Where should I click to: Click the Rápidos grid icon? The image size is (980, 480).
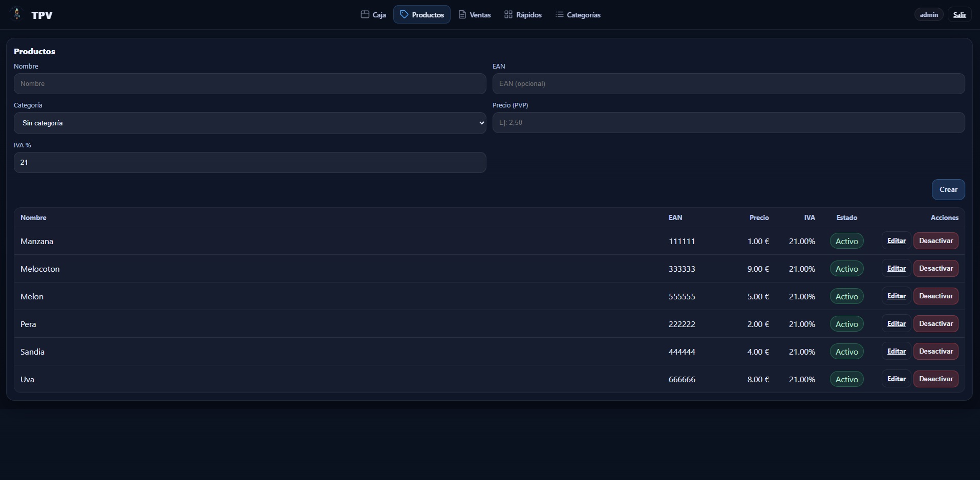tap(508, 15)
